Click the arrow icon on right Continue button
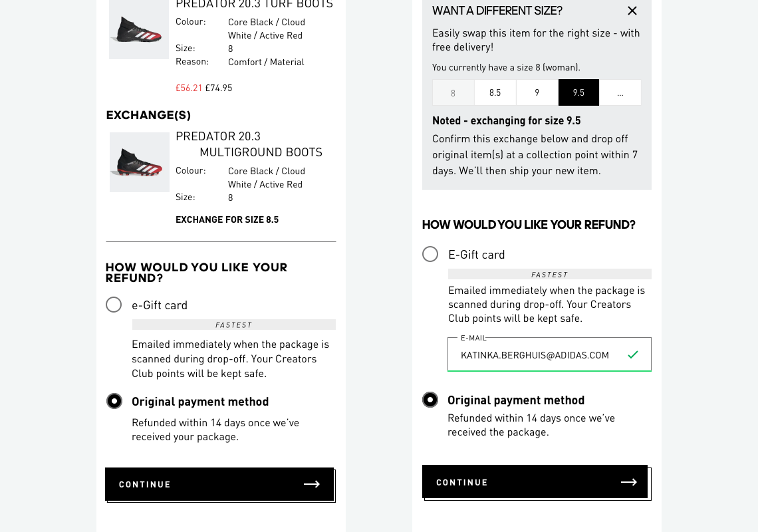The width and height of the screenshot is (758, 532). pos(629,482)
